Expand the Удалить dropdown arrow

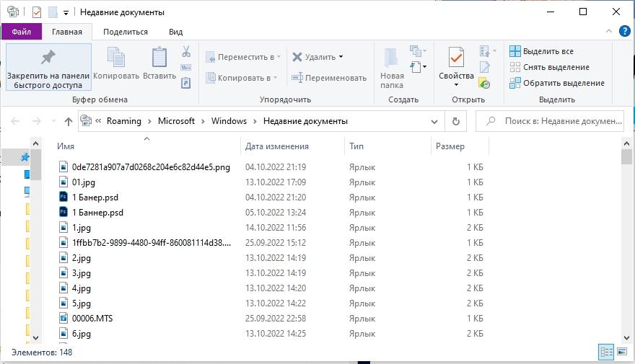click(x=341, y=57)
